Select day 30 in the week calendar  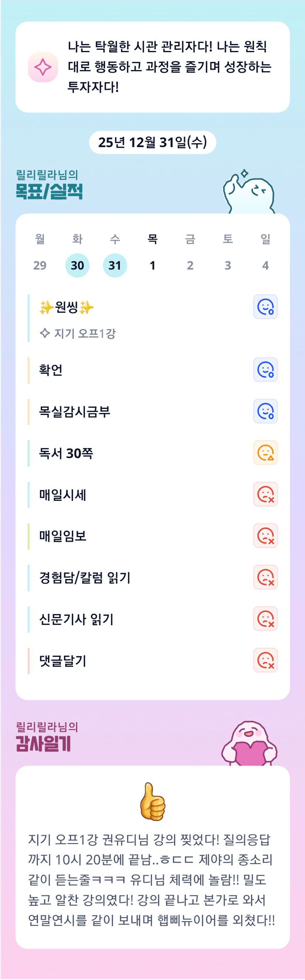77,265
